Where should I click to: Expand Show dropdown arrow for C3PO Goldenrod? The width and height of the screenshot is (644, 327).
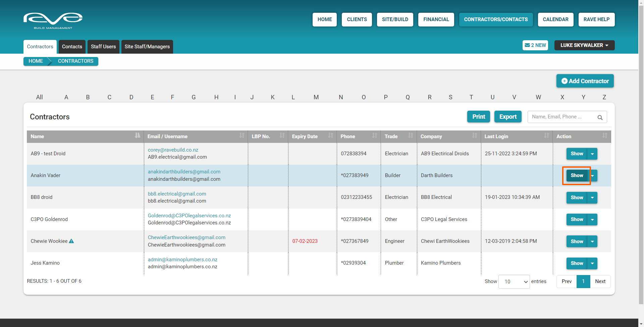(x=593, y=219)
